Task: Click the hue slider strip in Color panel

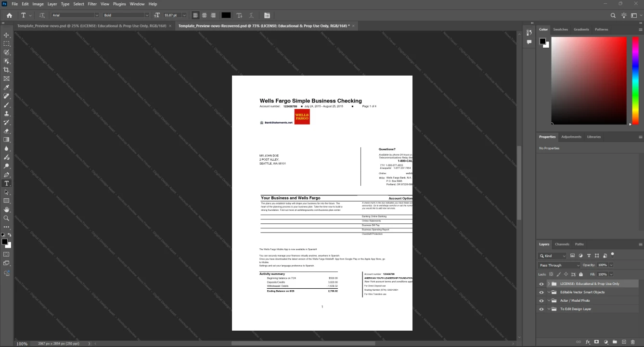Action: (x=634, y=80)
